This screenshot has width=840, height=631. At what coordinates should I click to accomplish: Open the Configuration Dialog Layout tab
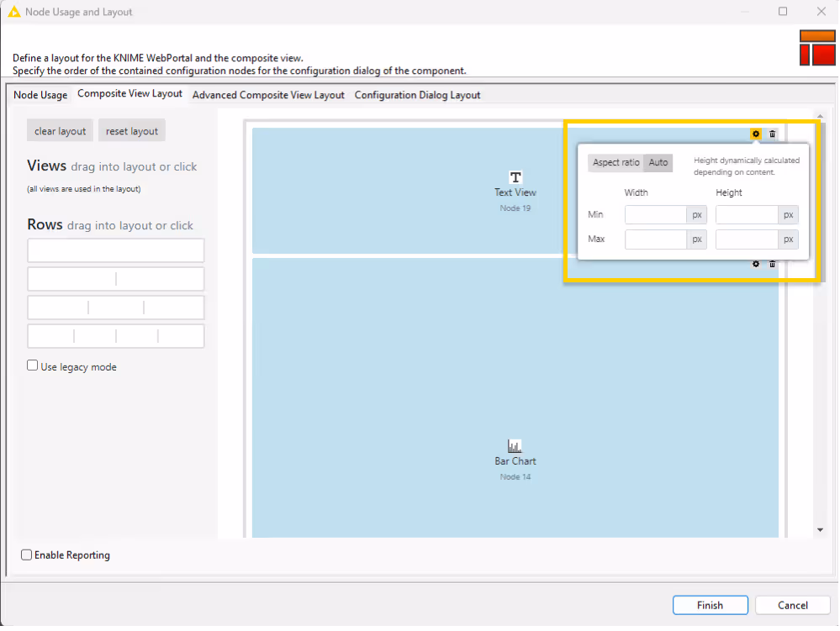tap(417, 94)
